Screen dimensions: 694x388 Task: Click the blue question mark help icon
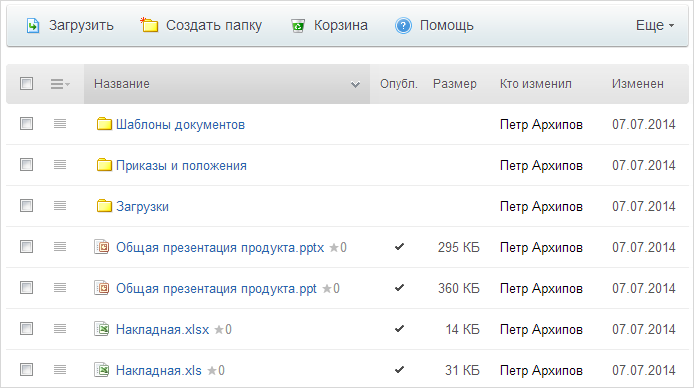coord(403,26)
